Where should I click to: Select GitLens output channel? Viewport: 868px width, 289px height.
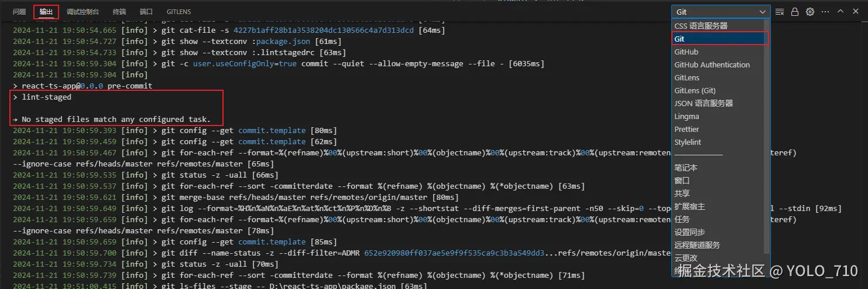point(721,77)
